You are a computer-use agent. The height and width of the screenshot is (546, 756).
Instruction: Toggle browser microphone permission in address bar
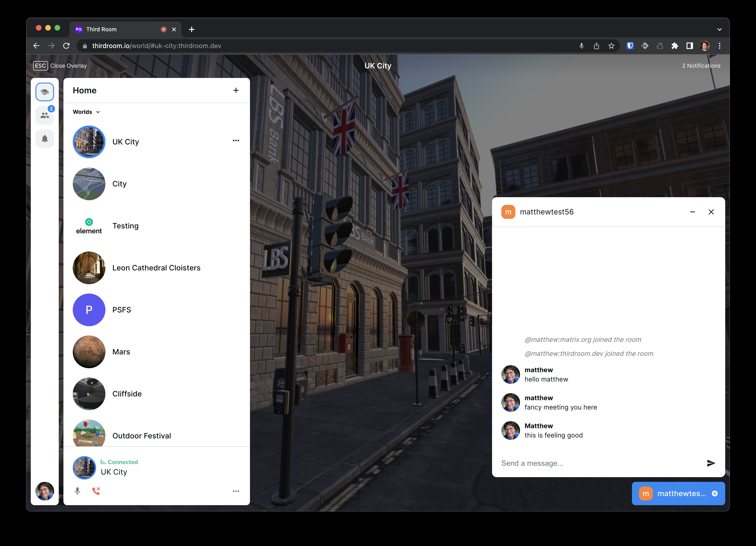tap(581, 46)
